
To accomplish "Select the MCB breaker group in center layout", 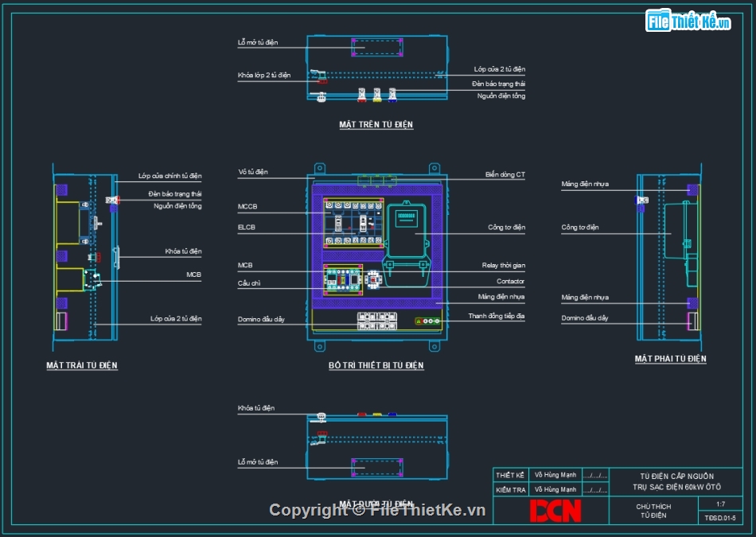I will click(x=343, y=279).
